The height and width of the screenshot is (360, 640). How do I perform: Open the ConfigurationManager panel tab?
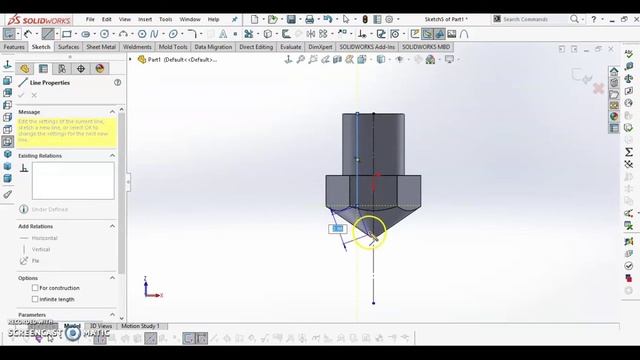(62, 69)
